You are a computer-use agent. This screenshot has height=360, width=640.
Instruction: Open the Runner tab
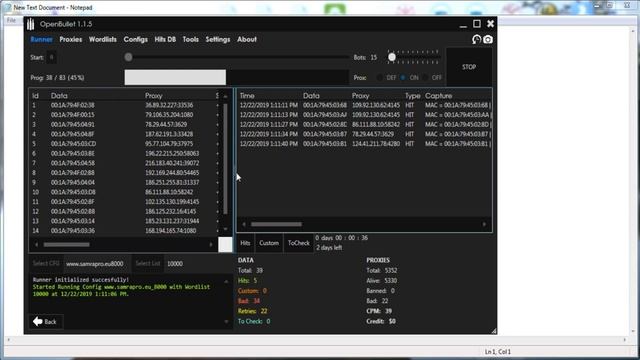(x=42, y=40)
